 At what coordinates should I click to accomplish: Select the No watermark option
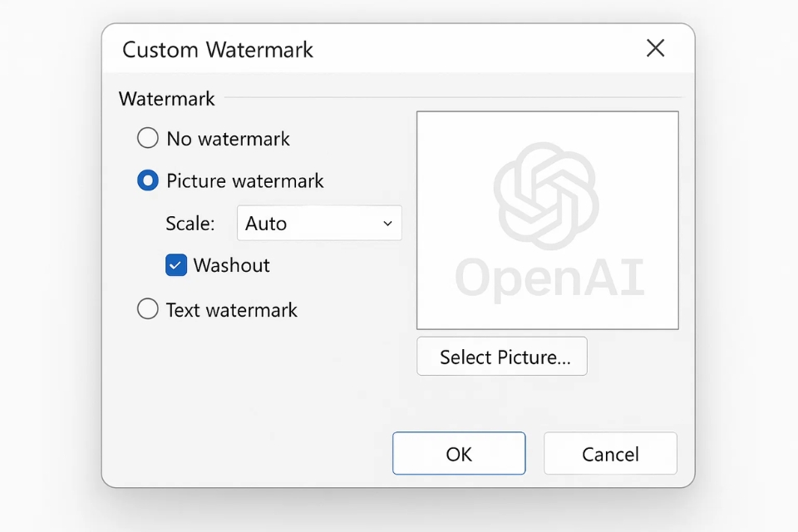(212, 138)
